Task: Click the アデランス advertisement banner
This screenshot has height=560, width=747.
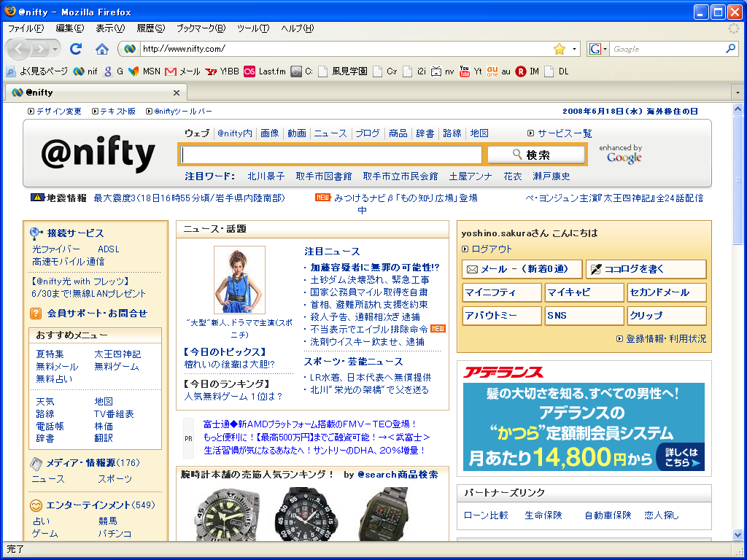Action: point(584,418)
